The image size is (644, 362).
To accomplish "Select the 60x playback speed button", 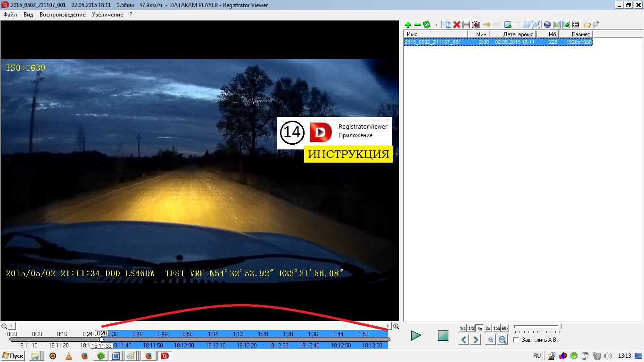I will click(505, 329).
